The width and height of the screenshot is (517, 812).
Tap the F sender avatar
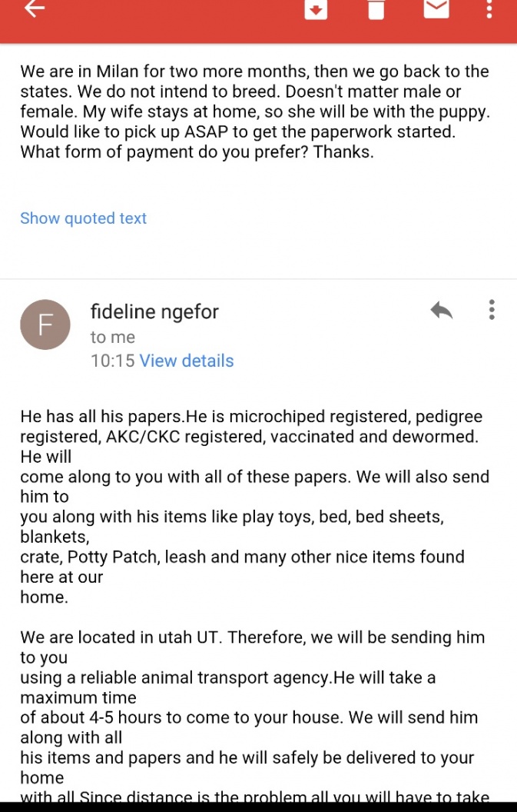45,324
